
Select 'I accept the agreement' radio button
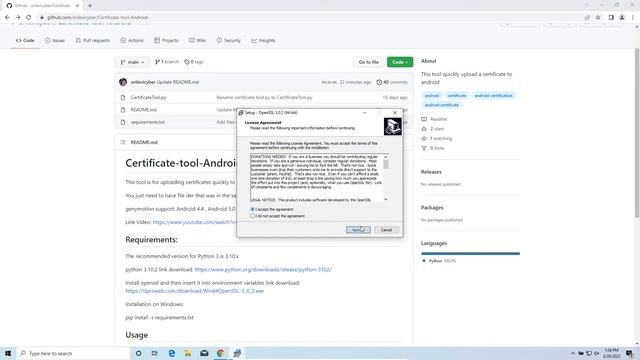[252, 209]
